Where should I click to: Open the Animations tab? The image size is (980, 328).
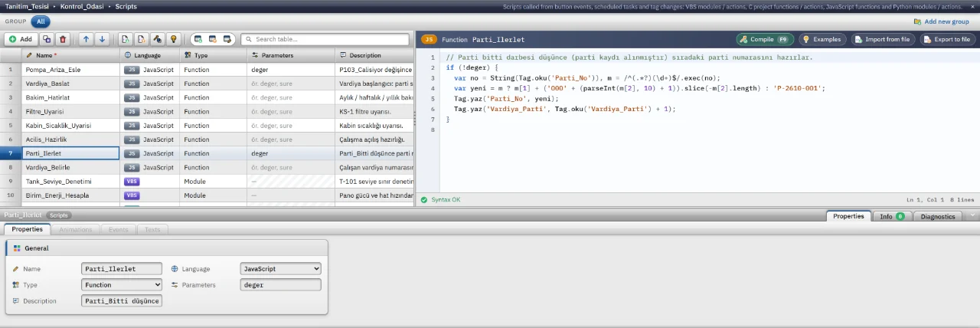click(x=76, y=229)
